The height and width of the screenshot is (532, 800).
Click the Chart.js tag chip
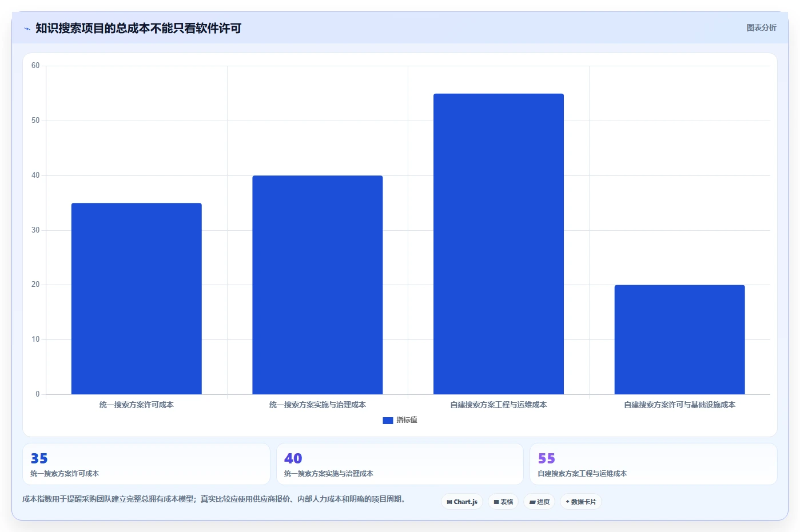(x=462, y=502)
